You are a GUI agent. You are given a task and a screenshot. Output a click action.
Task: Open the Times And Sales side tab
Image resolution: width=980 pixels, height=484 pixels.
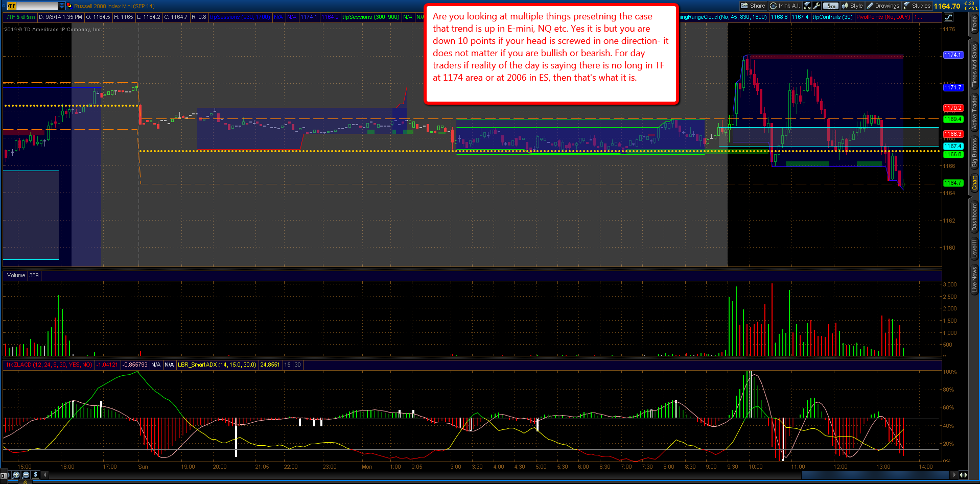[974, 65]
